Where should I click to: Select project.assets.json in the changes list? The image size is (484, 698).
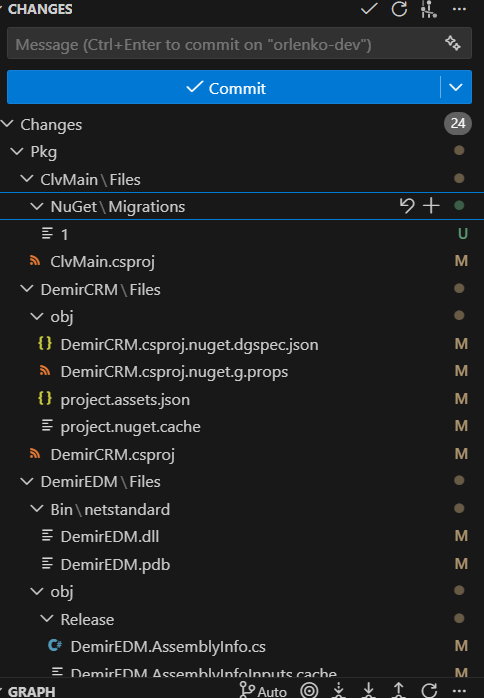[125, 399]
